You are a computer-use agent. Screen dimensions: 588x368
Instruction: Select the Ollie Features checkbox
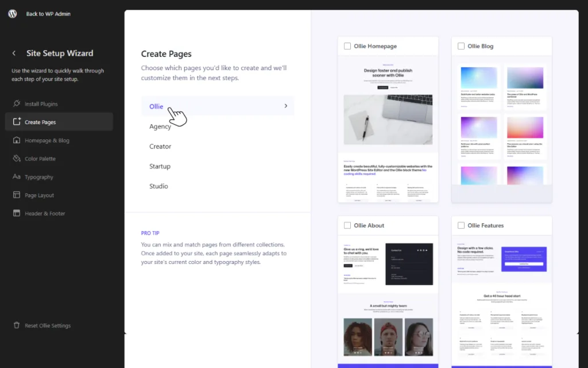[461, 225]
